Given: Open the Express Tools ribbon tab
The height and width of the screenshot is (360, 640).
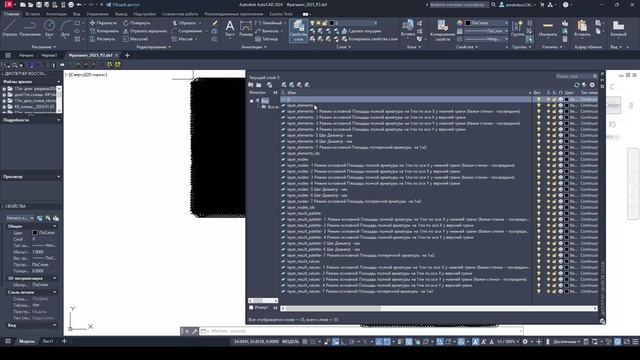Looking at the screenshot, I should [x=281, y=14].
